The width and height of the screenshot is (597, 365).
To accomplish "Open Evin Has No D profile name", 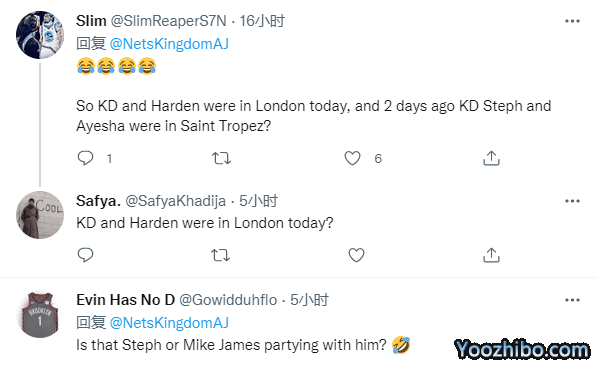I will pyautogui.click(x=125, y=300).
